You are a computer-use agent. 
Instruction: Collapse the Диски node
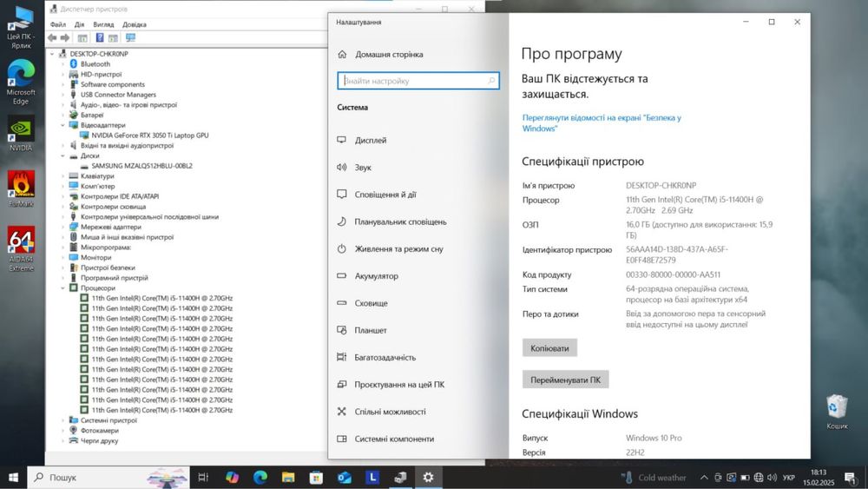(62, 155)
